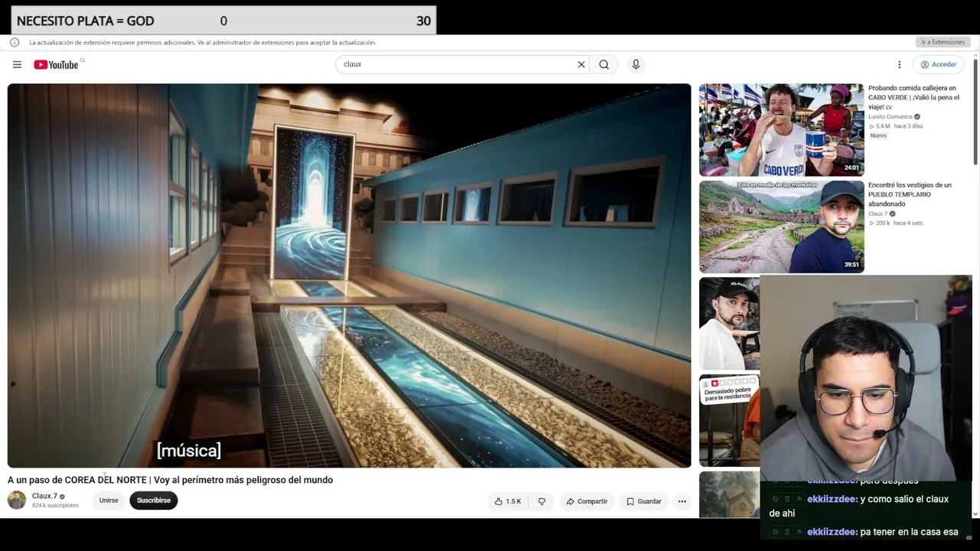Open the three-dot settings menu near Acceder
The image size is (980, 551).
900,64
